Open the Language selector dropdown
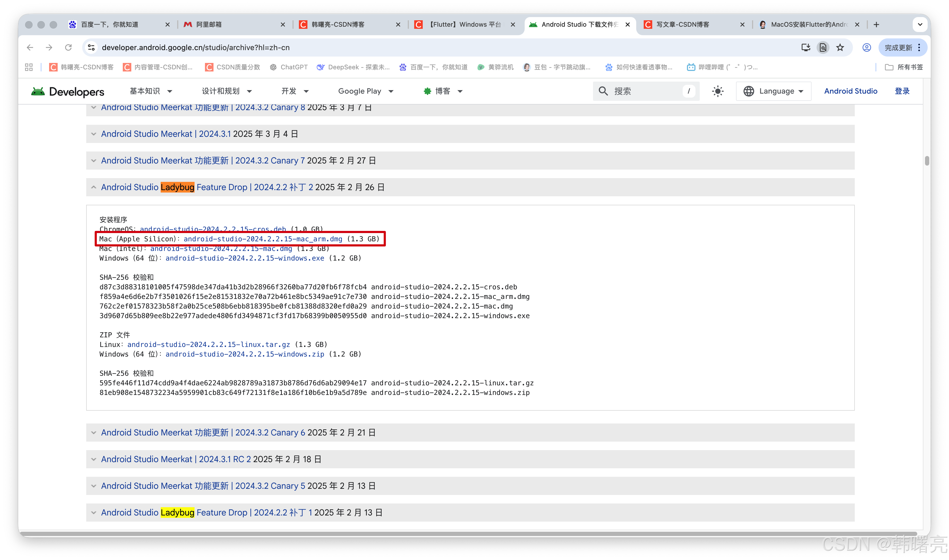The image size is (949, 560). tap(773, 91)
